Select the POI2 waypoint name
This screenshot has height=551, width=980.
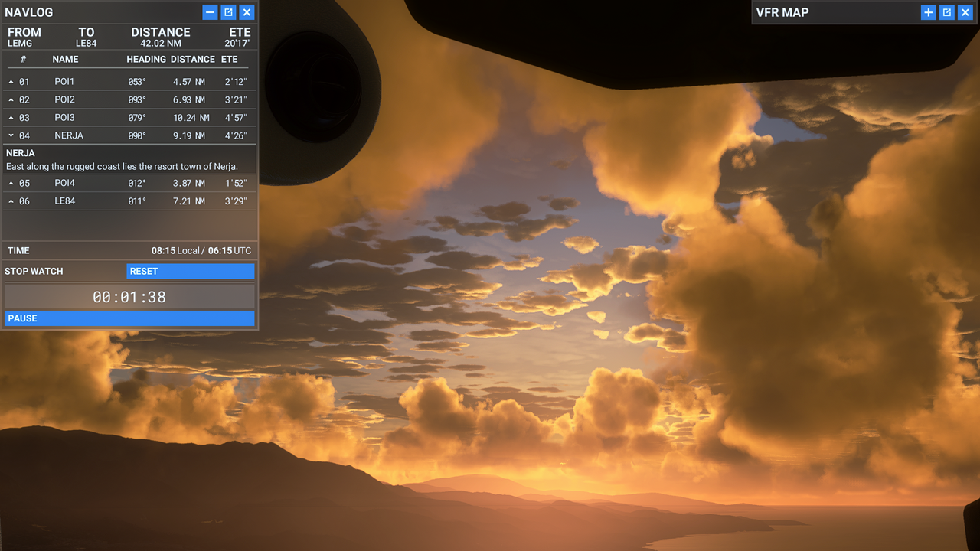[x=64, y=99]
